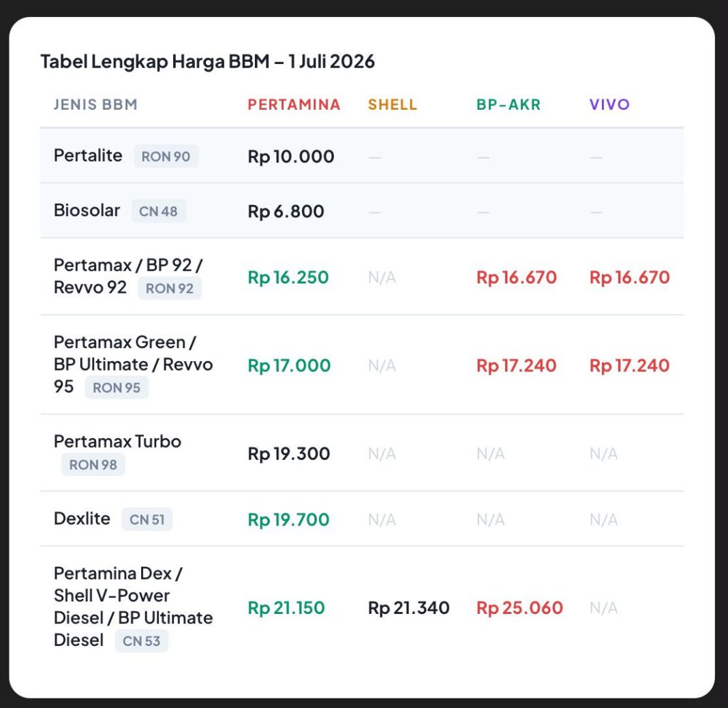Select Biosolar price Rp 6.800

coord(286,212)
